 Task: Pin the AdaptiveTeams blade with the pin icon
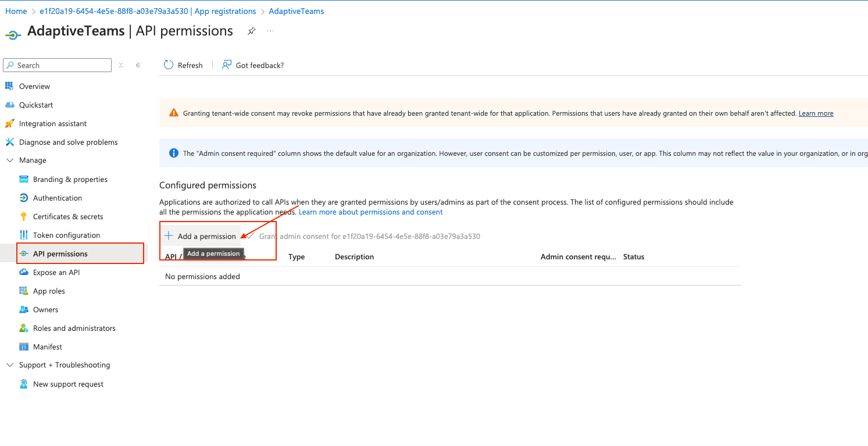click(251, 31)
